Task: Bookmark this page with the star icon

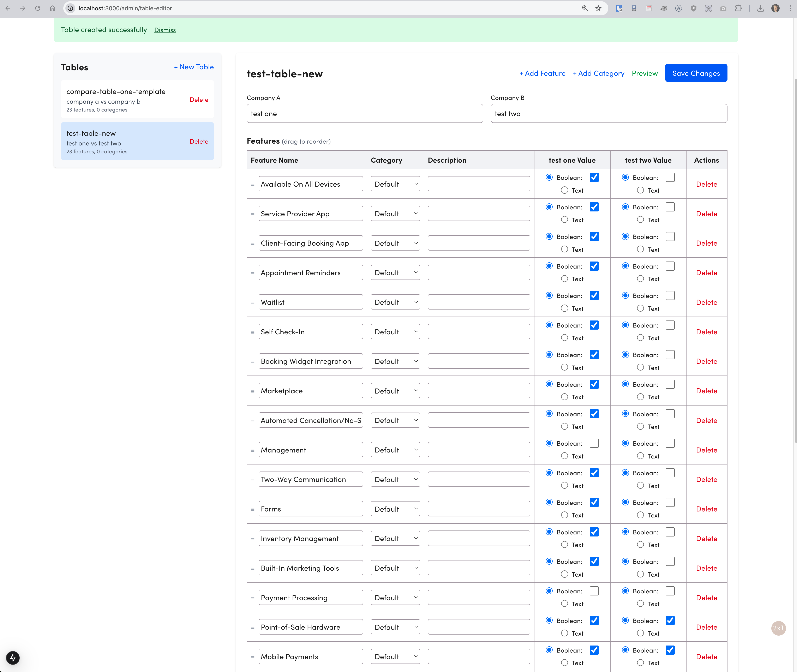Action: click(599, 8)
